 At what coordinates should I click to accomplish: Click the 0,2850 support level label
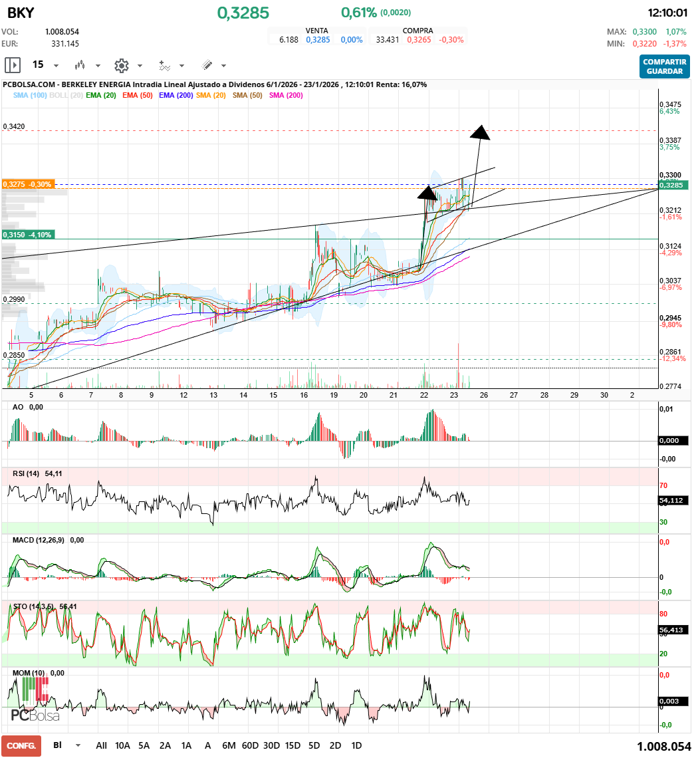click(x=13, y=355)
